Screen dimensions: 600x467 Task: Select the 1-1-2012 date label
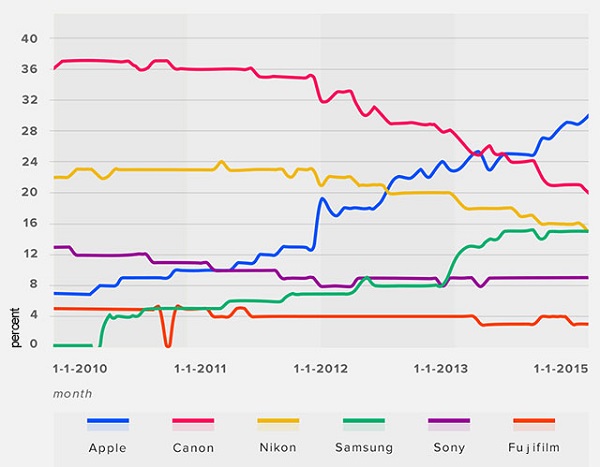[x=320, y=368]
